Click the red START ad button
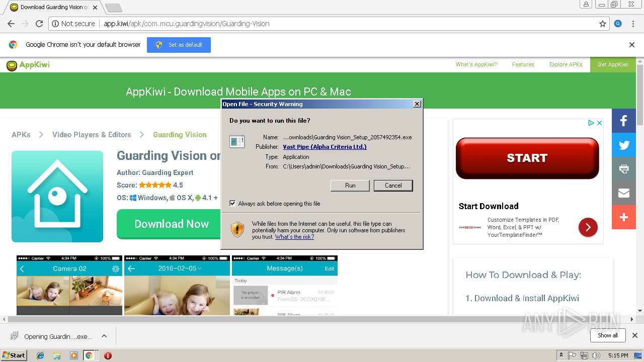 point(527,158)
